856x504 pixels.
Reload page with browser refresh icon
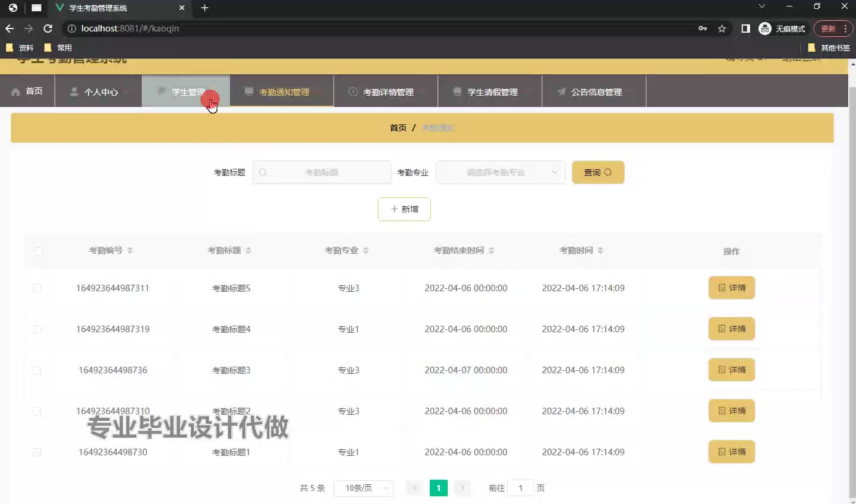48,29
